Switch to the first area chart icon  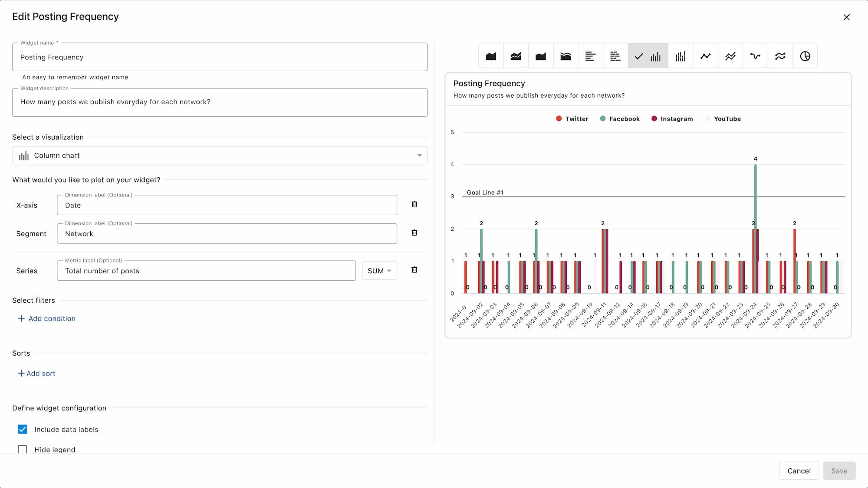[491, 56]
